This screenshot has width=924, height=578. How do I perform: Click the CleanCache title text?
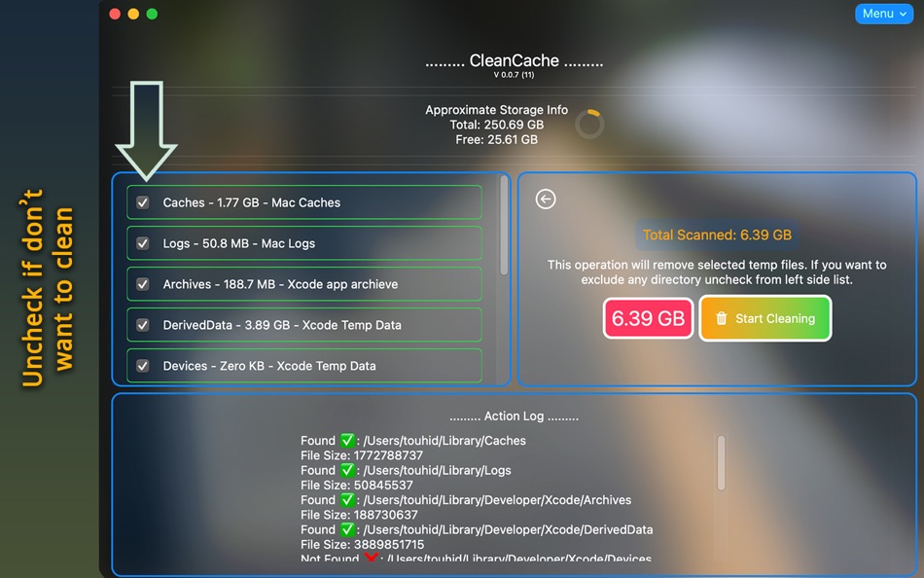coord(514,60)
